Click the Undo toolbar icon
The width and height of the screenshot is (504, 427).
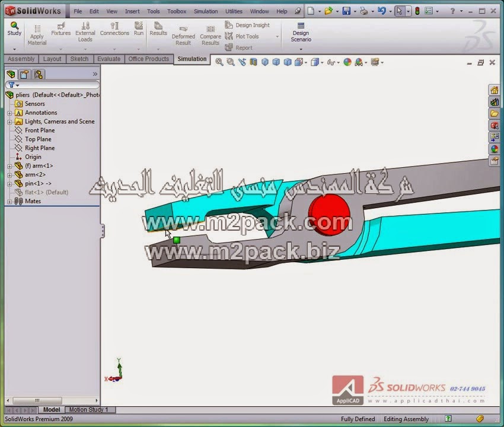pos(381,11)
